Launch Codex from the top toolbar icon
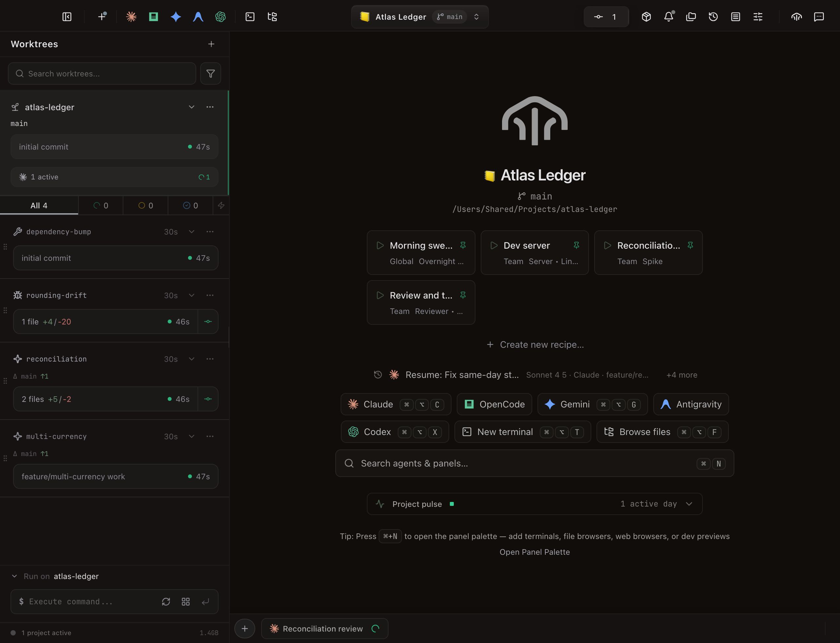The image size is (840, 643). [x=220, y=17]
